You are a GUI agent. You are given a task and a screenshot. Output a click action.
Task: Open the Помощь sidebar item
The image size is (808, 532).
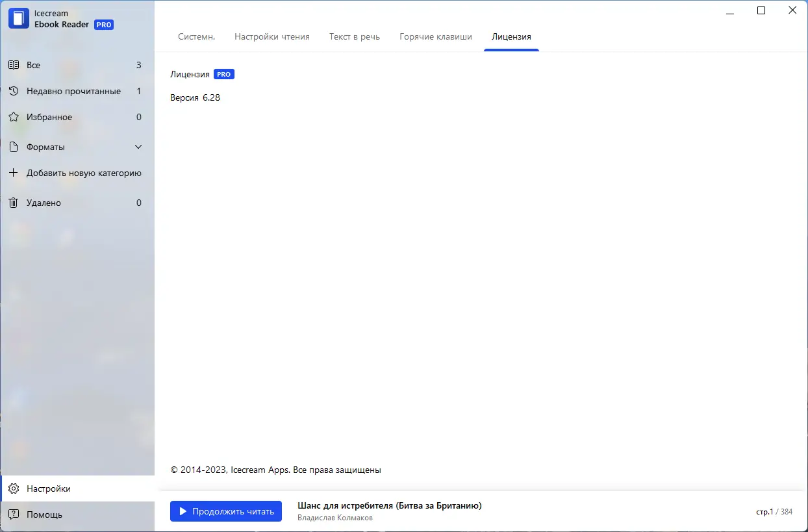coord(77,514)
